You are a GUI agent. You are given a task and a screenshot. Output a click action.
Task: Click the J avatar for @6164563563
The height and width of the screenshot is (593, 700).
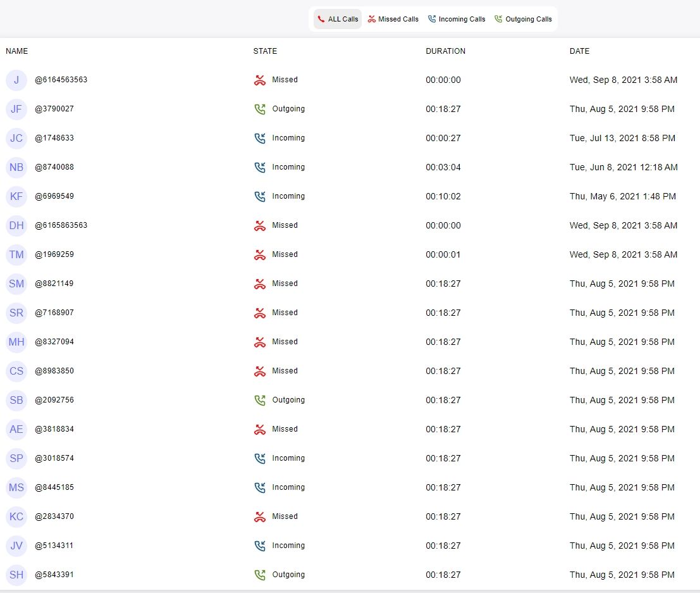coord(16,80)
